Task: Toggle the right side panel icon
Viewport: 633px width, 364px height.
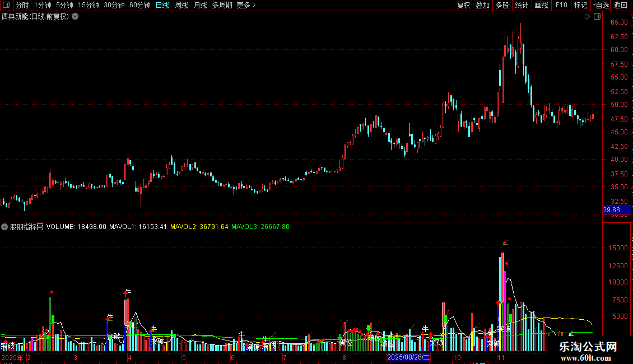Action: [x=597, y=17]
